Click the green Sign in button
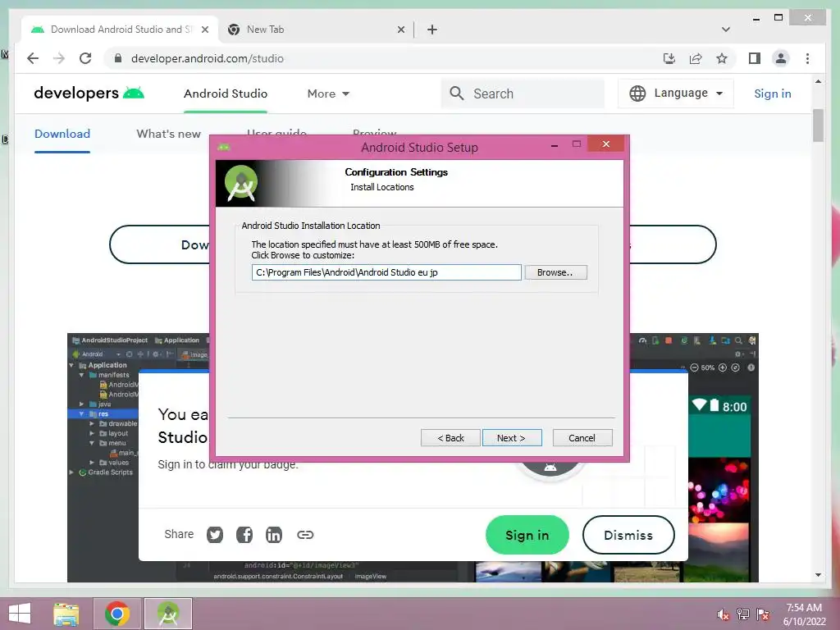This screenshot has height=630, width=840. (x=527, y=535)
